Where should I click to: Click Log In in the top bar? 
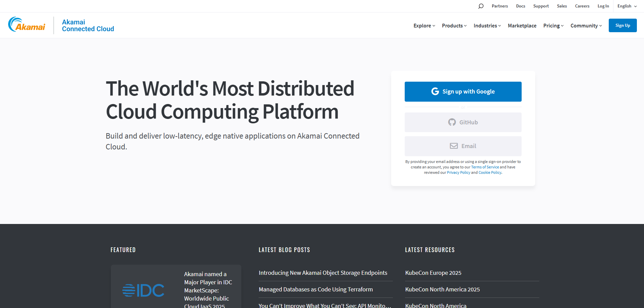coord(603,6)
